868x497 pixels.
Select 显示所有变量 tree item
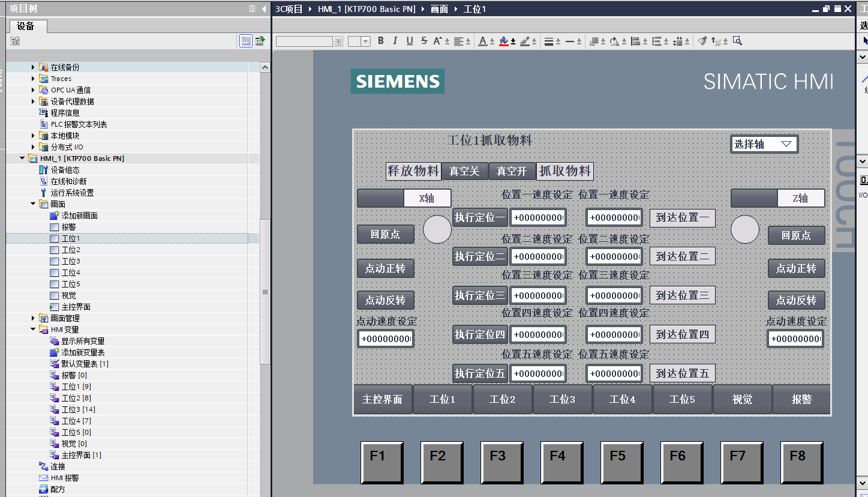click(83, 341)
